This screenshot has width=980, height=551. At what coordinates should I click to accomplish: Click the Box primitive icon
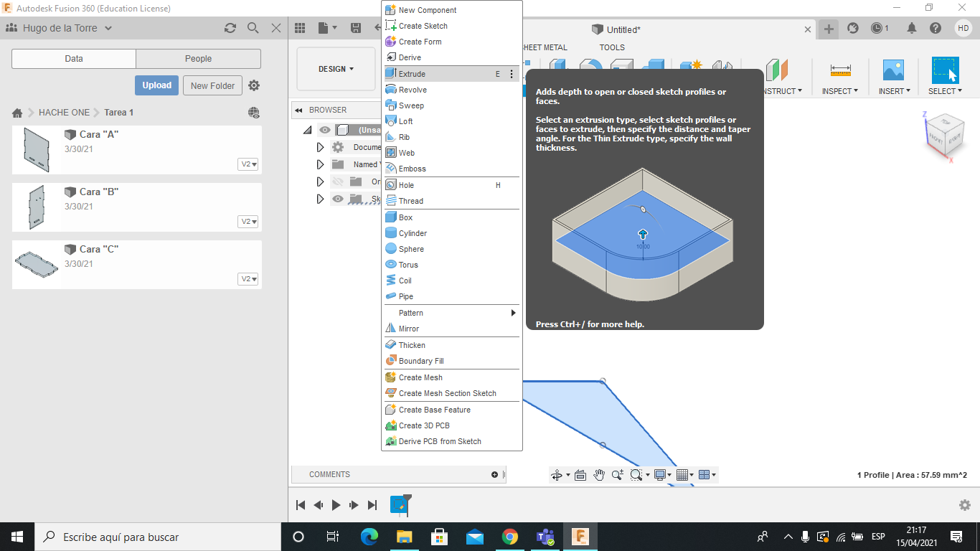tap(391, 217)
